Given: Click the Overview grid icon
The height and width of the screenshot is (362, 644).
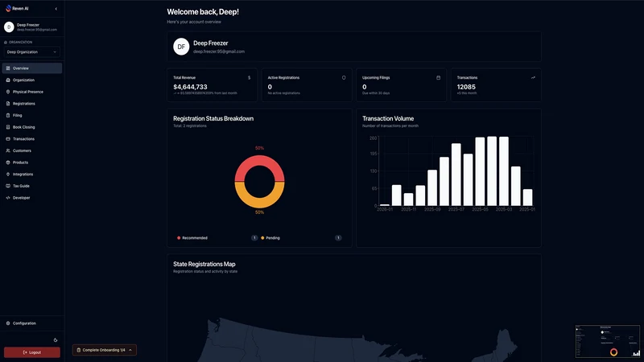Looking at the screenshot, I should pos(8,68).
